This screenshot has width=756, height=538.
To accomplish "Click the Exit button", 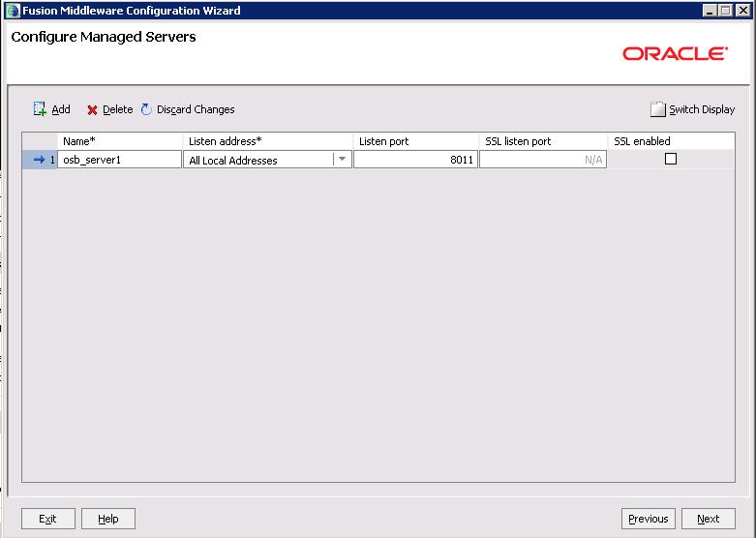I will pyautogui.click(x=48, y=519).
